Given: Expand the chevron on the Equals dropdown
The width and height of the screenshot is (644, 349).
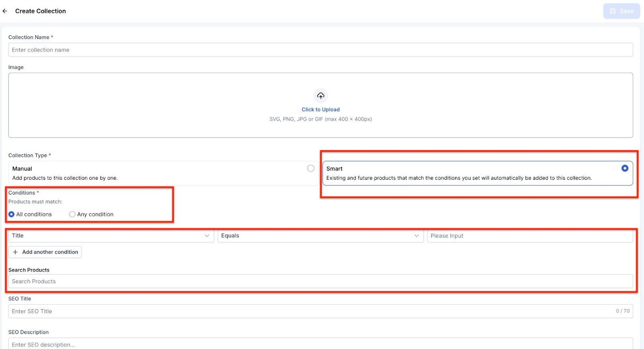Looking at the screenshot, I should [x=416, y=236].
